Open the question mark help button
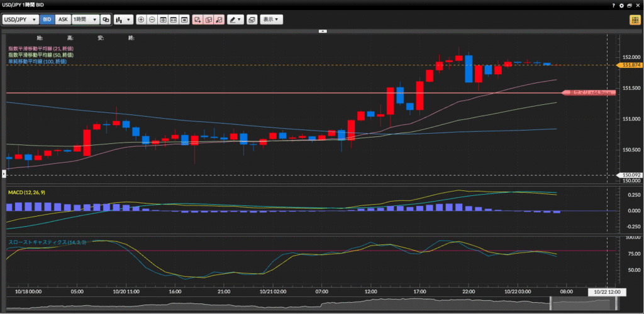644x314 pixels. 613,5
